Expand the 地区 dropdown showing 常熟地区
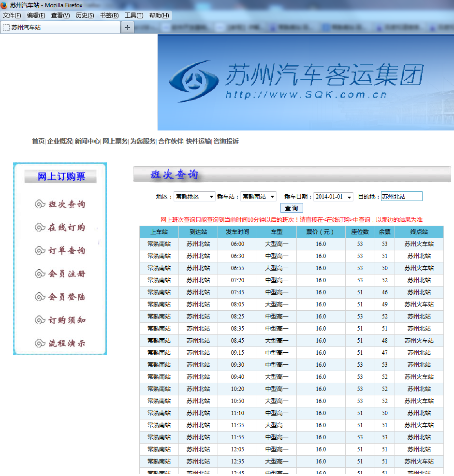Image resolution: width=454 pixels, height=476 pixels. 194,196
